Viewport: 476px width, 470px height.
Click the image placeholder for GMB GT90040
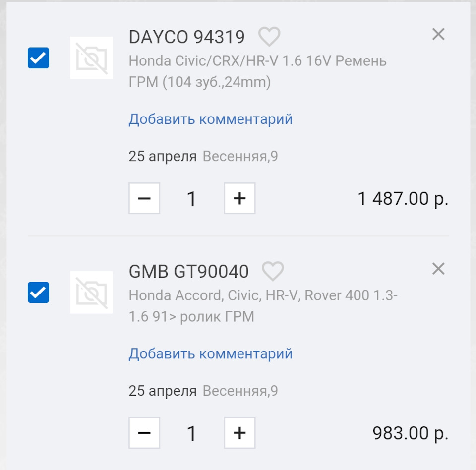click(x=91, y=293)
